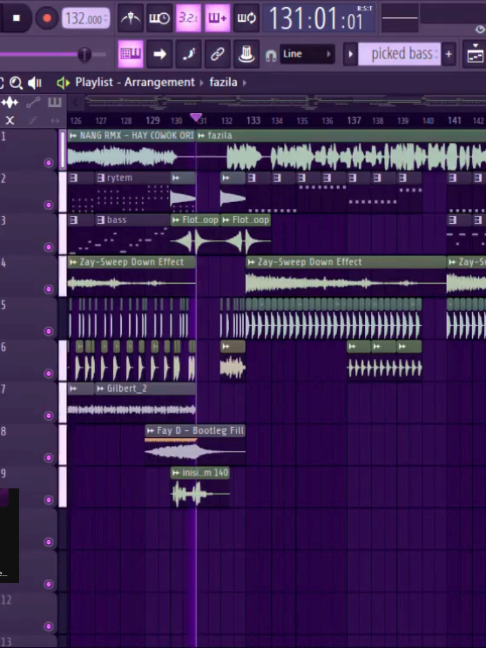Adjust the purple volume slider knob

tap(84, 54)
